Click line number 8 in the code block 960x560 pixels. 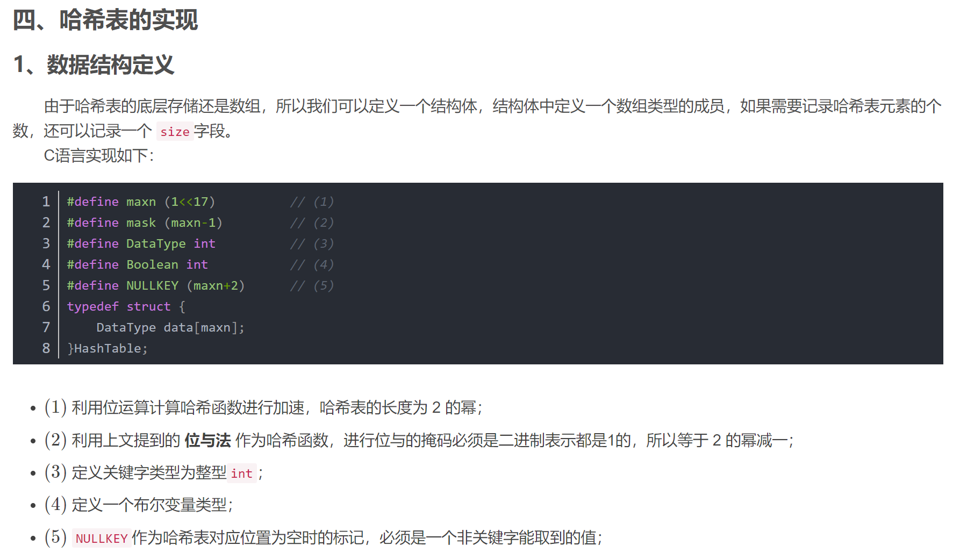[46, 348]
